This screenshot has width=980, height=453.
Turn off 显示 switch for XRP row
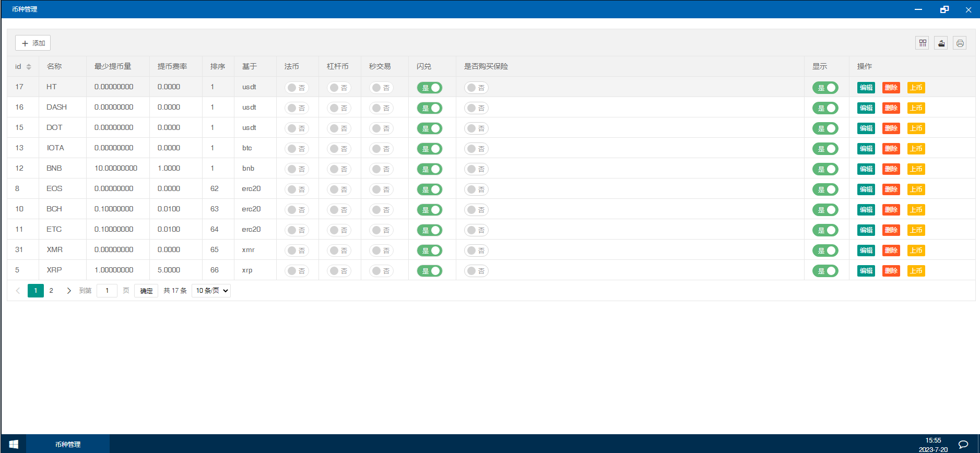(x=825, y=271)
